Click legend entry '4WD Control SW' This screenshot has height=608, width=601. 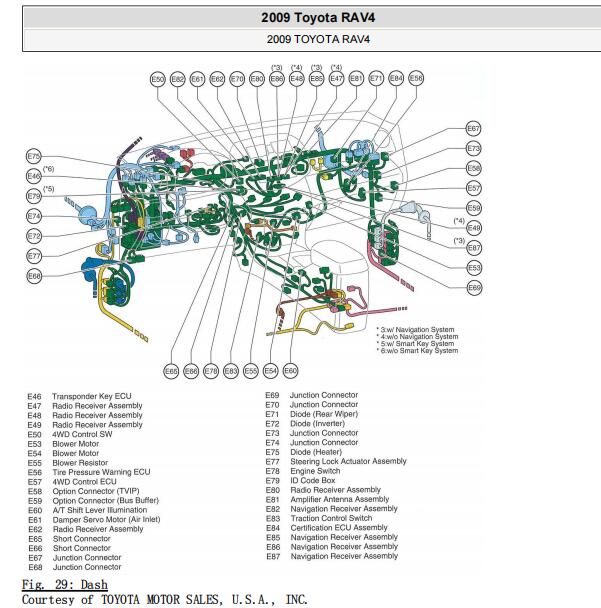[x=82, y=434]
